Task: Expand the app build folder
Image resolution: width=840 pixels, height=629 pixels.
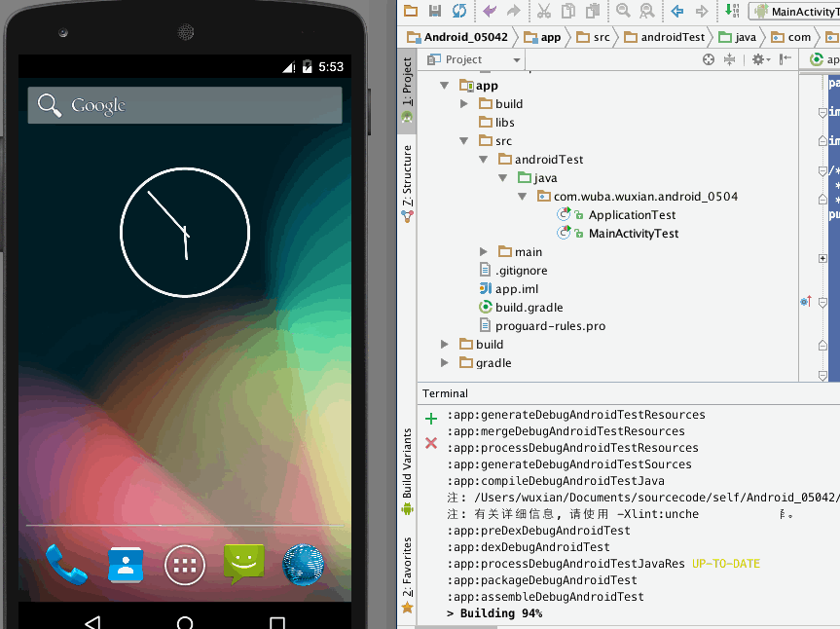Action: [464, 104]
